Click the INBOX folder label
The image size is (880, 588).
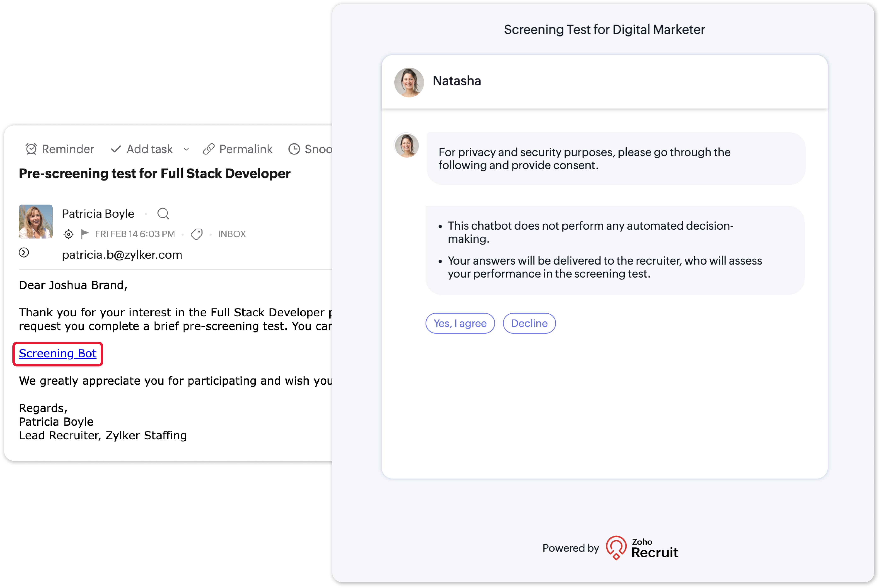(x=232, y=234)
